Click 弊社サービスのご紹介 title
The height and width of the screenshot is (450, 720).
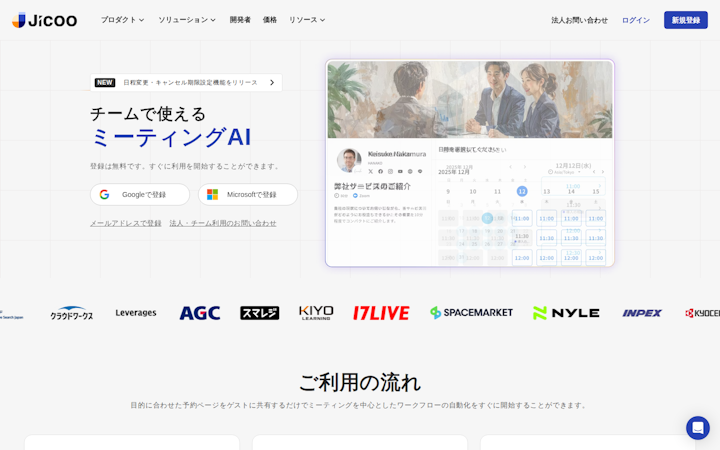pos(372,186)
